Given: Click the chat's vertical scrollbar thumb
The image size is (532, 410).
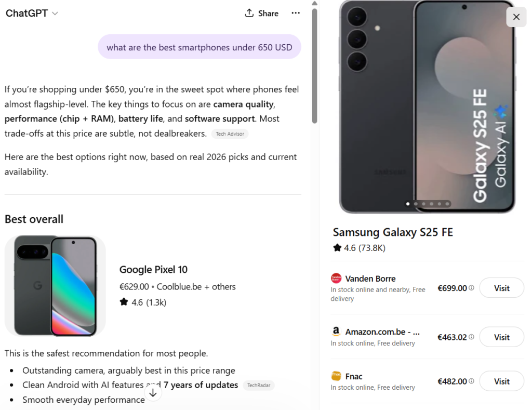Looking at the screenshot, I should click(x=314, y=65).
